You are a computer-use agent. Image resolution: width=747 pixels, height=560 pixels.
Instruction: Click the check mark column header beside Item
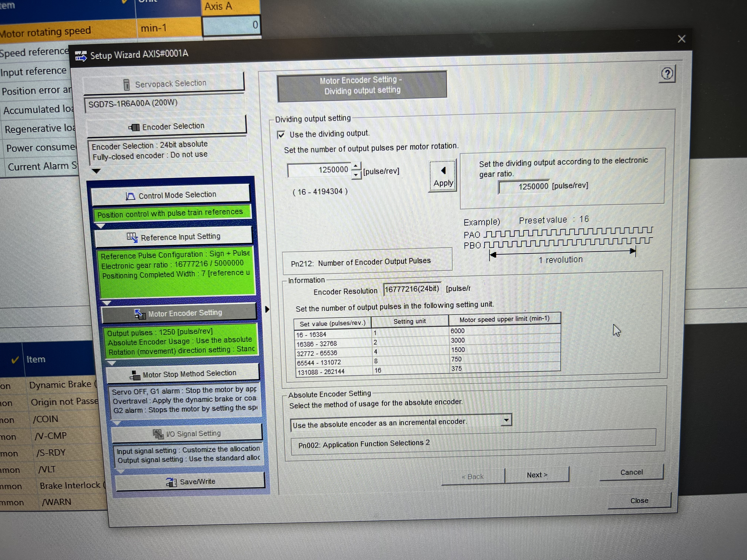[14, 360]
